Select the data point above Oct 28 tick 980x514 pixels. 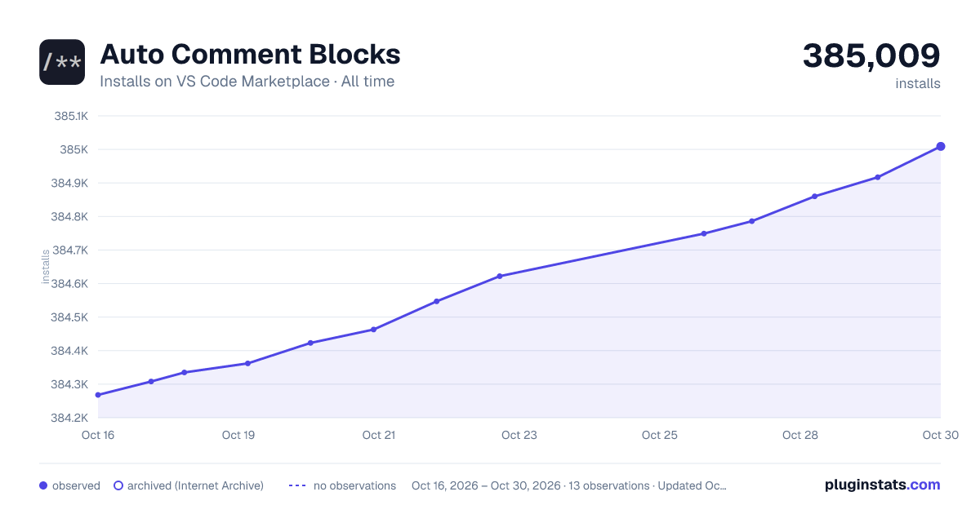coord(815,196)
